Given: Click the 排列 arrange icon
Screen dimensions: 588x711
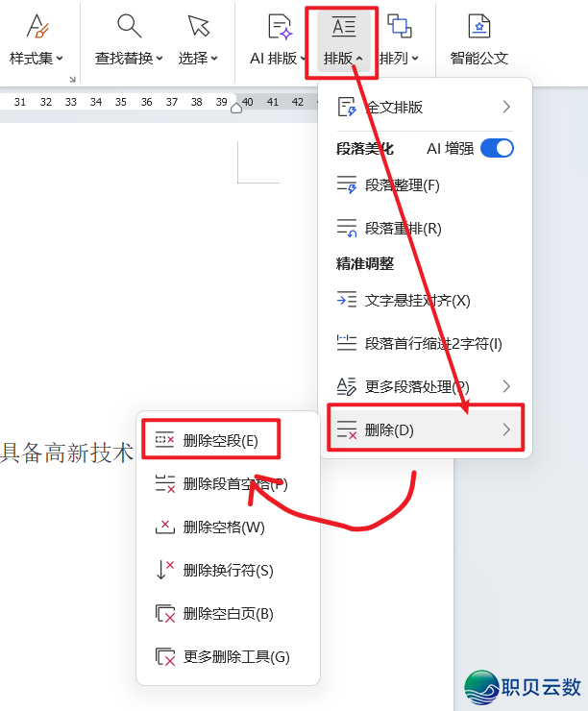Looking at the screenshot, I should 399,26.
